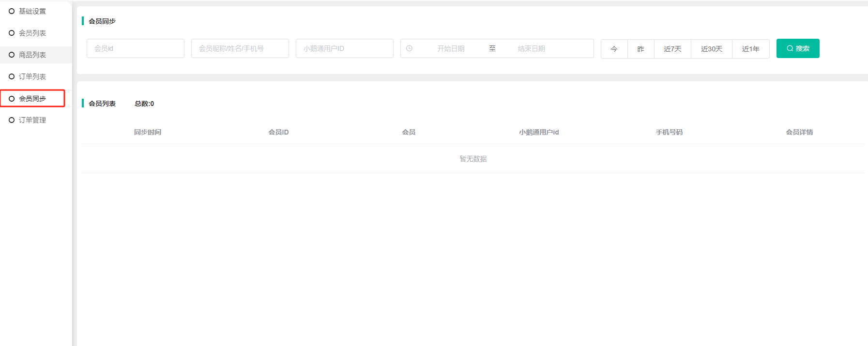868x346 pixels.
Task: Click the circle icon beside 基础设置
Action: pyautogui.click(x=12, y=11)
